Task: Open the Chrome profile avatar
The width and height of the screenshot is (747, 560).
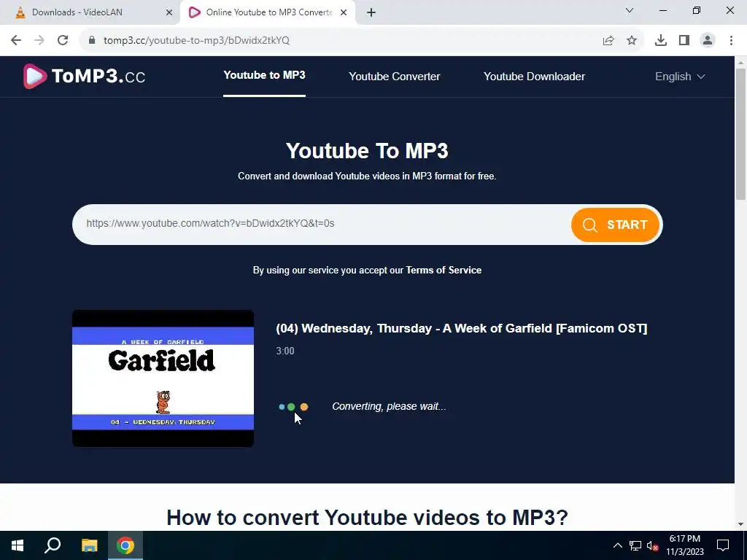Action: [x=708, y=41]
